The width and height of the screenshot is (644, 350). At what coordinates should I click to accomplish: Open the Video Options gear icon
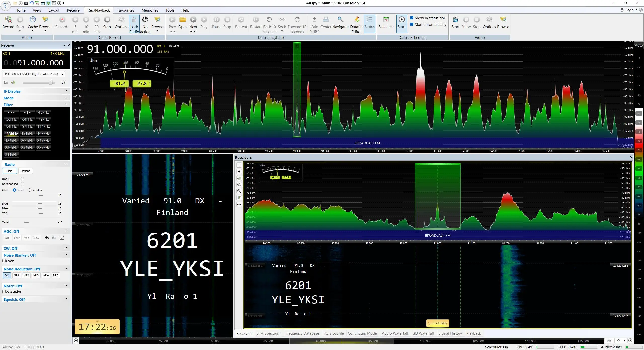(489, 20)
